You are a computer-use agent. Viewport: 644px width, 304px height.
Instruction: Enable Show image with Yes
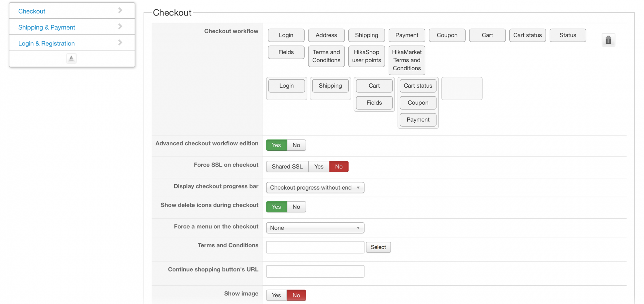point(276,295)
